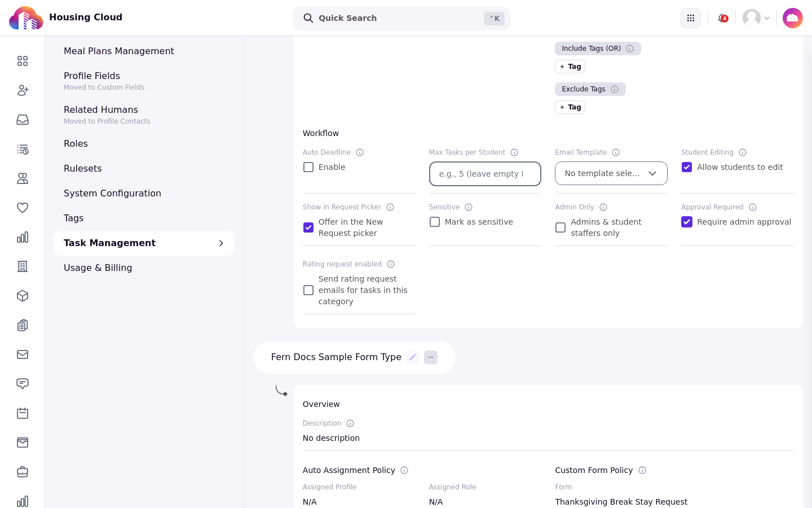The height and width of the screenshot is (508, 812).
Task: Check Send rating request emails box
Action: [x=308, y=290]
